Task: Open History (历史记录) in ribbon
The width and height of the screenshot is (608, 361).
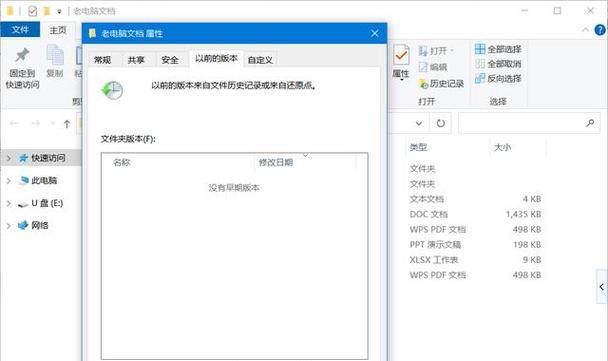Action: (441, 83)
